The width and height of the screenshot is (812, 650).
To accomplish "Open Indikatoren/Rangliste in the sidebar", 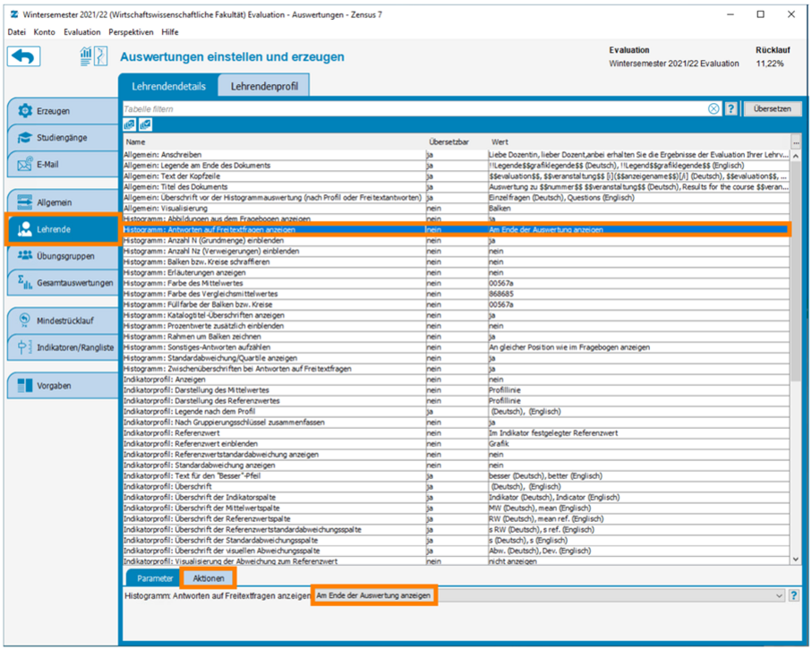I will click(x=63, y=347).
